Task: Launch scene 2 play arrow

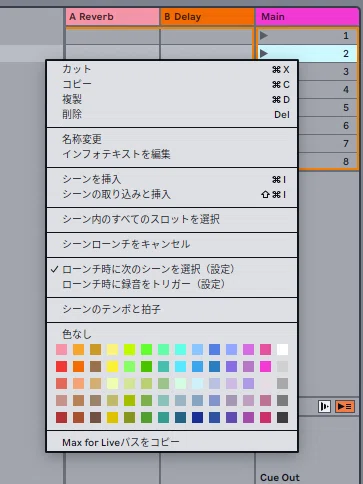Action: tap(264, 53)
